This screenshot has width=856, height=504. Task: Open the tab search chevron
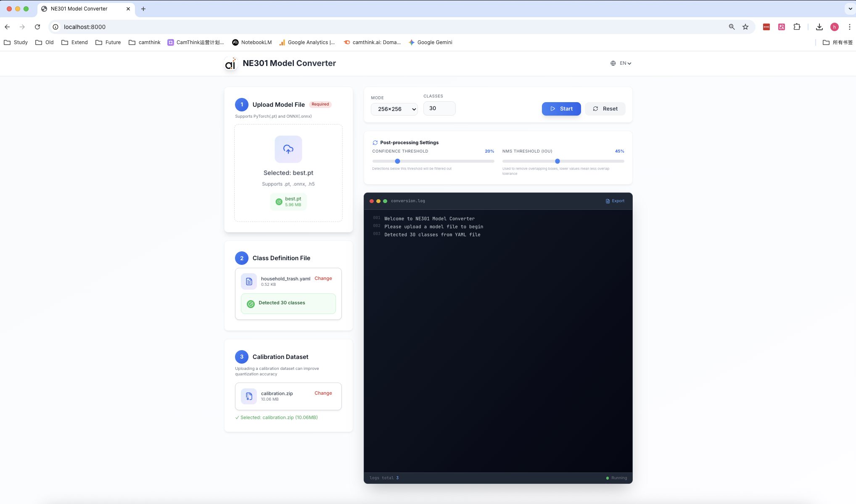(x=850, y=8)
